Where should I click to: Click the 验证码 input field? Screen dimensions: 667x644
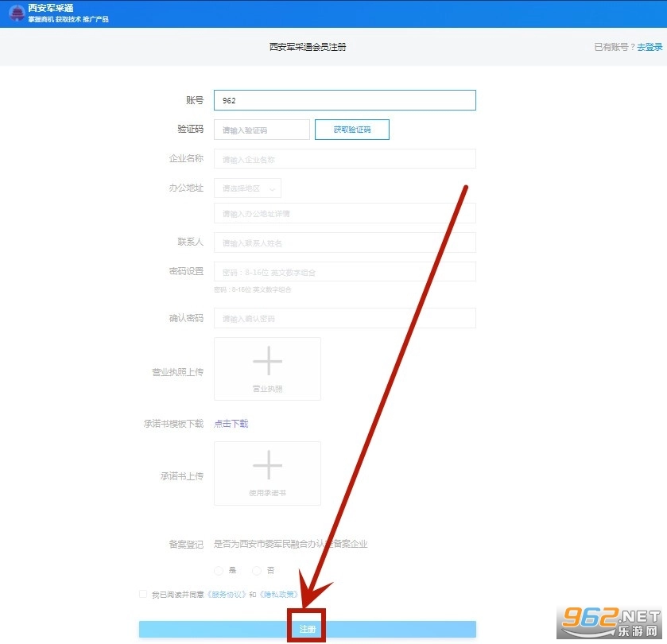(x=262, y=130)
